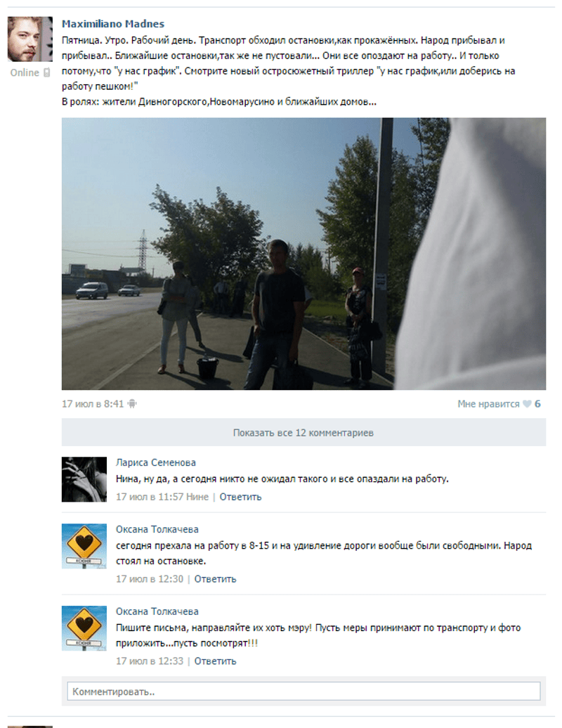Open the Maximiliano Madnes author name link
Screen dimensions: 562x728
point(113,24)
